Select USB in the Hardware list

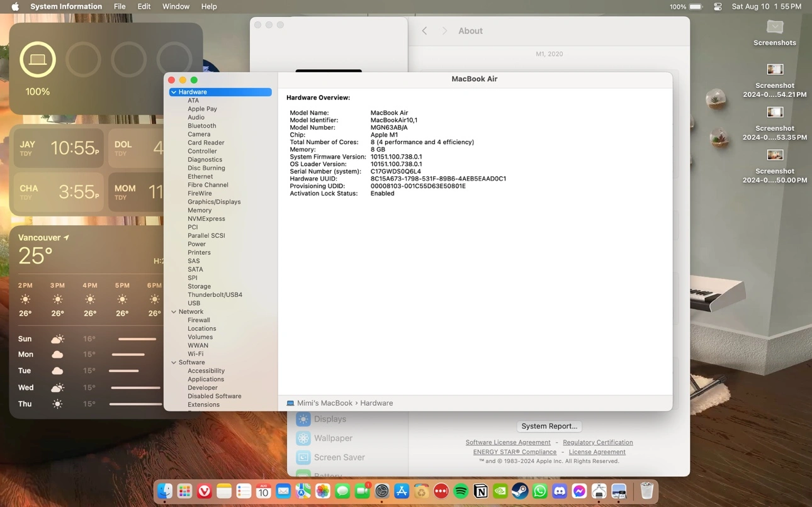pyautogui.click(x=194, y=304)
